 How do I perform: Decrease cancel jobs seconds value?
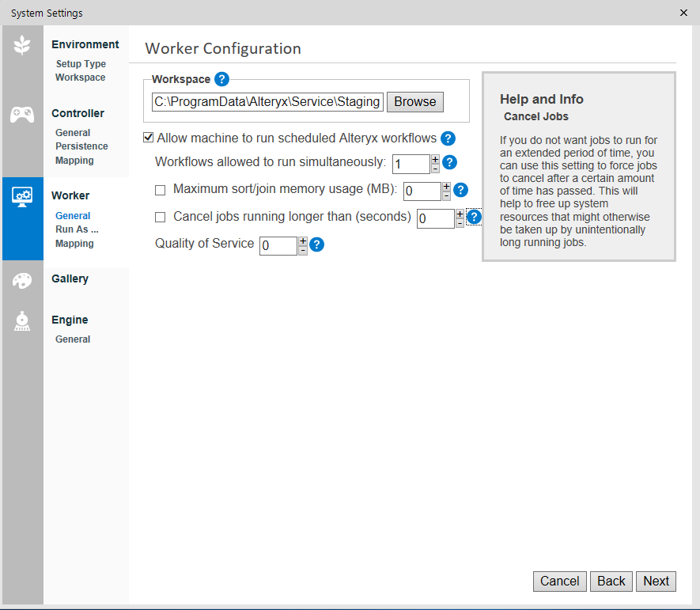coord(460,223)
